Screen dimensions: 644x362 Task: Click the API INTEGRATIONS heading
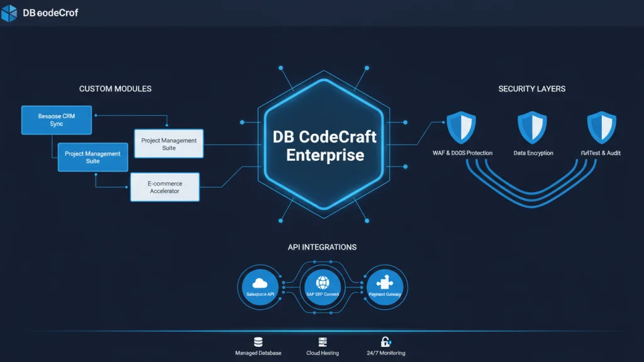click(x=322, y=247)
